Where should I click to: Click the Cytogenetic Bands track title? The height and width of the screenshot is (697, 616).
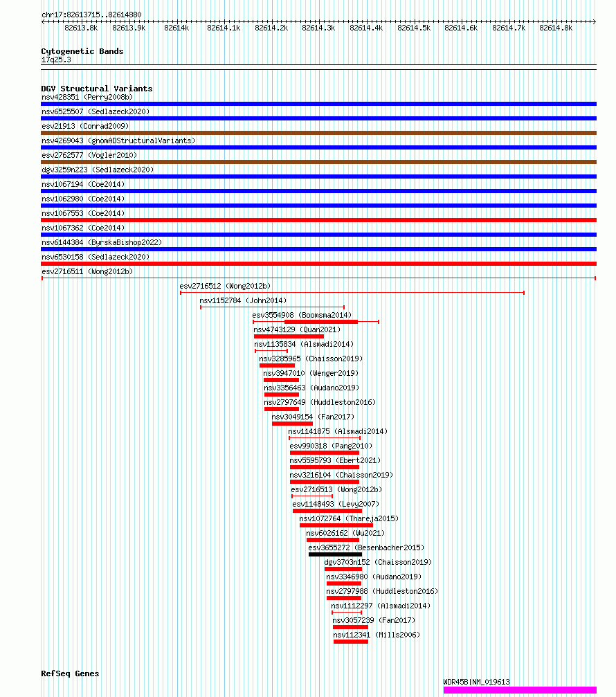click(82, 51)
